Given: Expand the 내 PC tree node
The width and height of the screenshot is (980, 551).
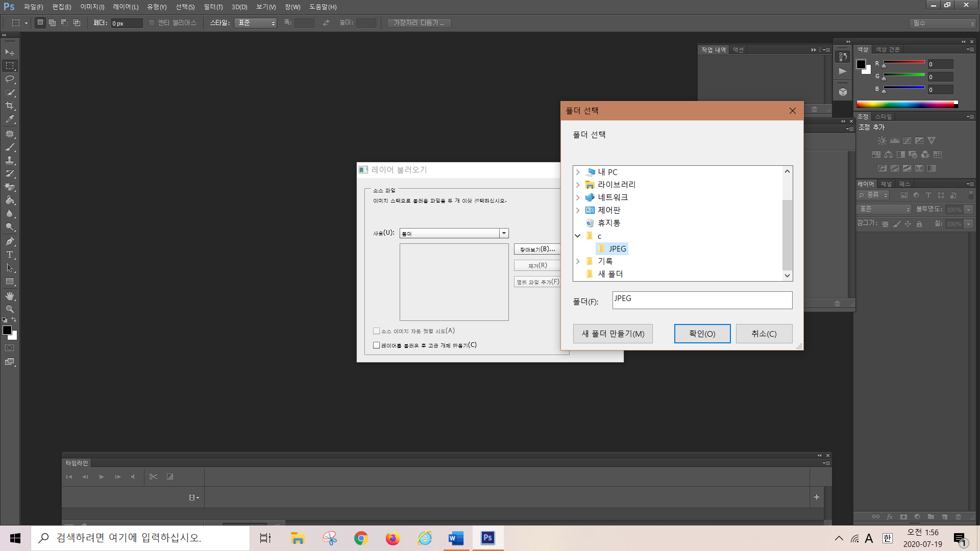Looking at the screenshot, I should point(578,172).
